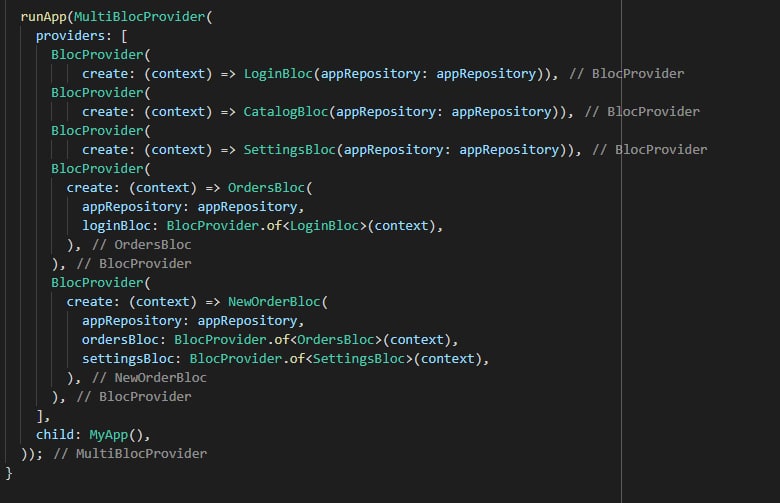Click the final closing brace of main
Image resolution: width=780 pixels, height=503 pixels.
(8, 473)
